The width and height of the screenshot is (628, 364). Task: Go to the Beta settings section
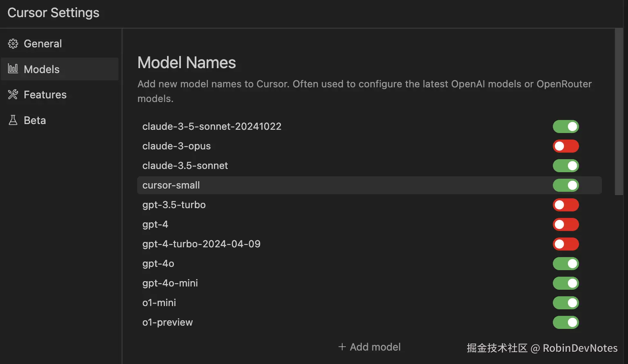[x=59, y=120]
